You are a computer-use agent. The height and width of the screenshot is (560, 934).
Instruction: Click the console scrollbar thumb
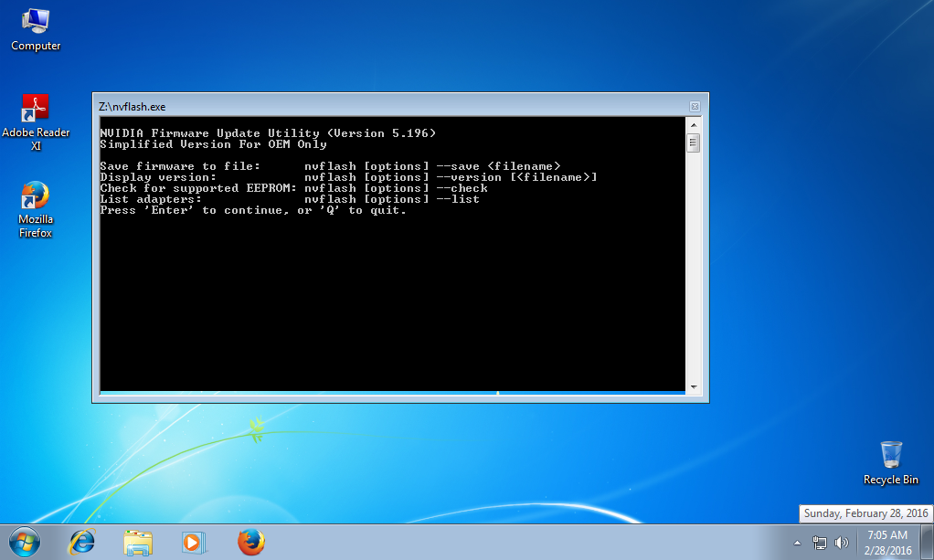(694, 143)
